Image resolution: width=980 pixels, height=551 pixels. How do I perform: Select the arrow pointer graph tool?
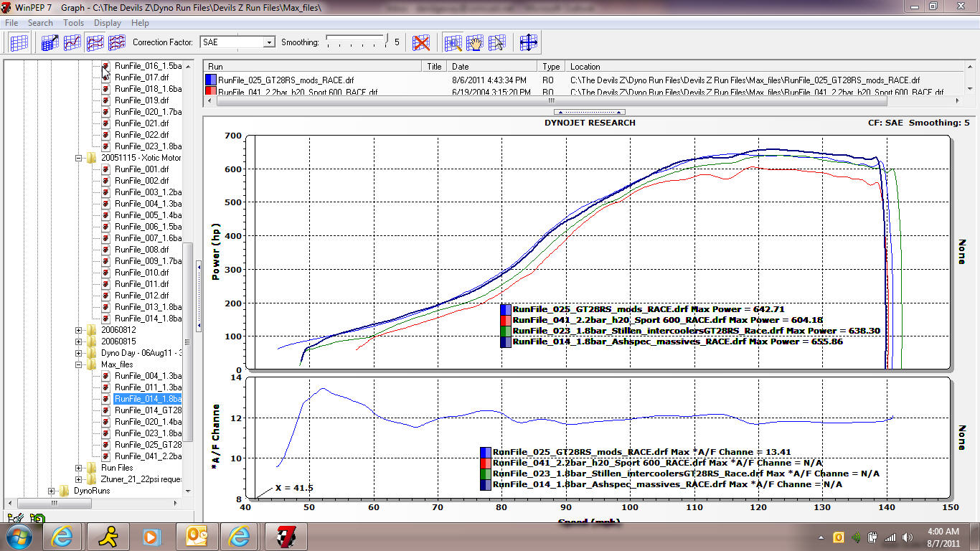pos(496,42)
